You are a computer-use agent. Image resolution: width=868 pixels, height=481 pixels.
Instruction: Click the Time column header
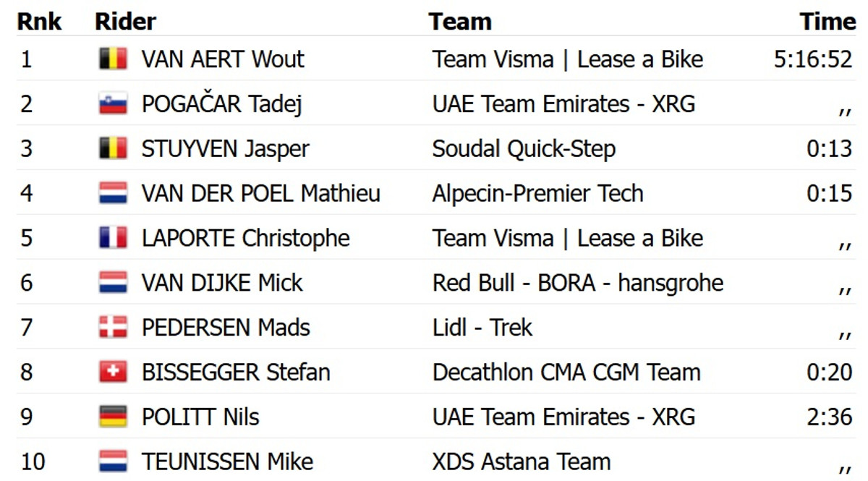pos(827,22)
